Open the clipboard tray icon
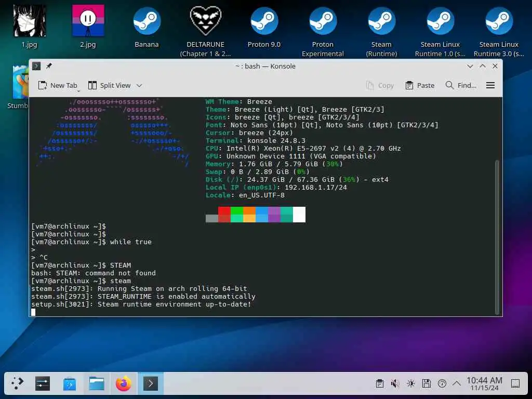Screen dimensions: 532x399 [380, 383]
